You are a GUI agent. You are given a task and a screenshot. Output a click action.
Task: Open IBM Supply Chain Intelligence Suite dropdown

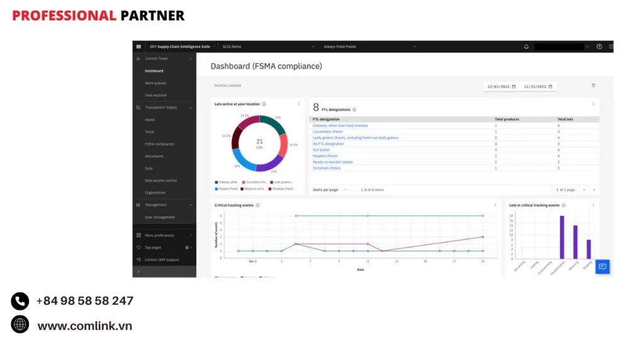[182, 46]
